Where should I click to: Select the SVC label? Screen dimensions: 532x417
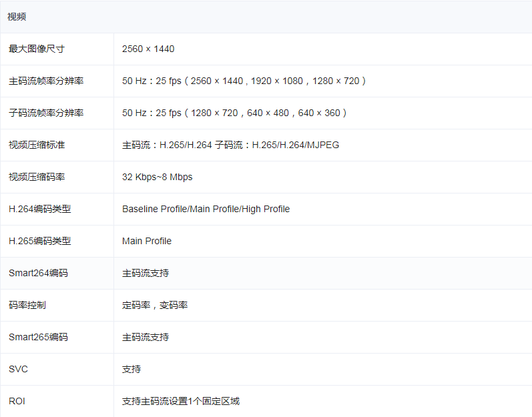coord(18,369)
